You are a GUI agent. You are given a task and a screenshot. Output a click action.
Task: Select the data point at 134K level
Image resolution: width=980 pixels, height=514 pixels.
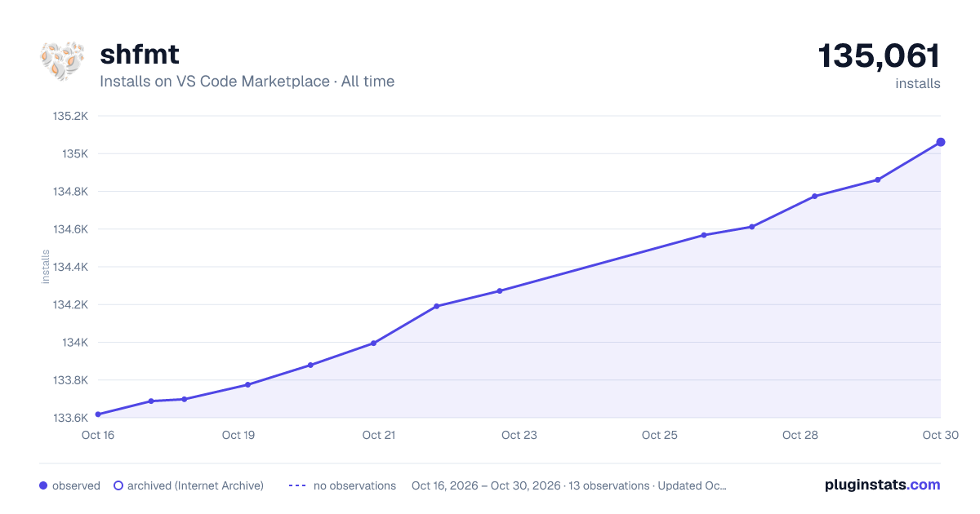click(373, 343)
